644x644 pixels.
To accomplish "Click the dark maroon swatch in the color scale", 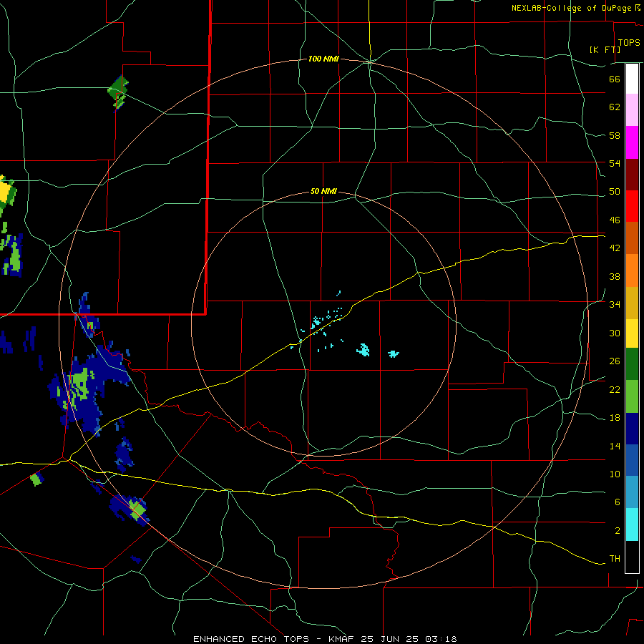I will [x=632, y=175].
